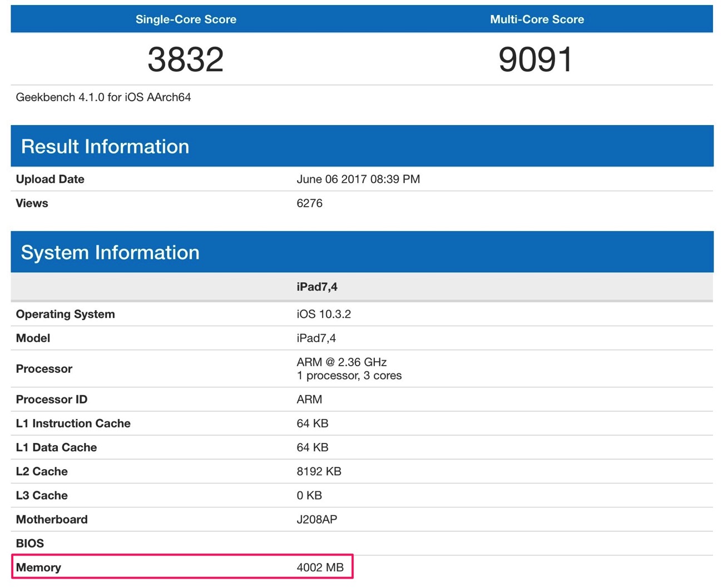The image size is (723, 588).
Task: Click the ARM @ 2.36 GHz processor value
Action: (x=341, y=362)
